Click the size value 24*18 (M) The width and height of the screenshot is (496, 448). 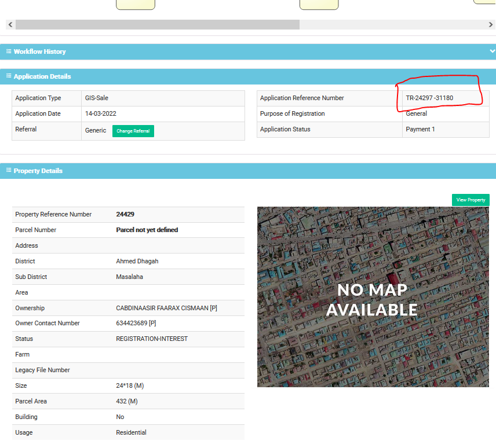click(130, 385)
